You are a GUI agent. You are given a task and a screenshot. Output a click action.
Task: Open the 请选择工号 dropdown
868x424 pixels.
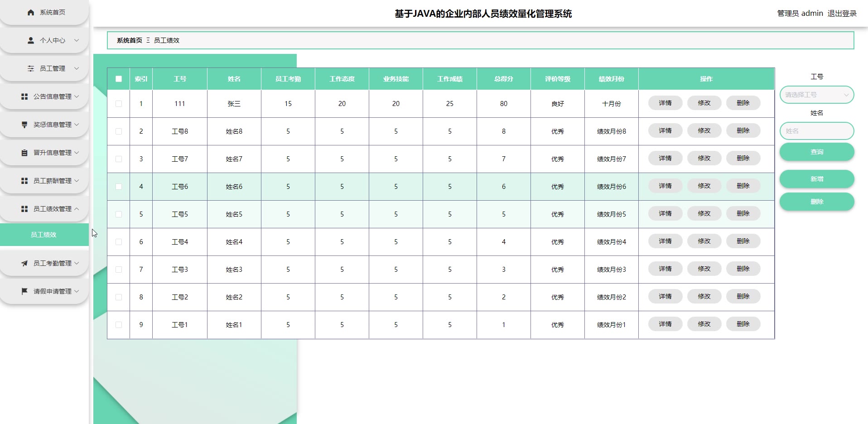coord(816,95)
